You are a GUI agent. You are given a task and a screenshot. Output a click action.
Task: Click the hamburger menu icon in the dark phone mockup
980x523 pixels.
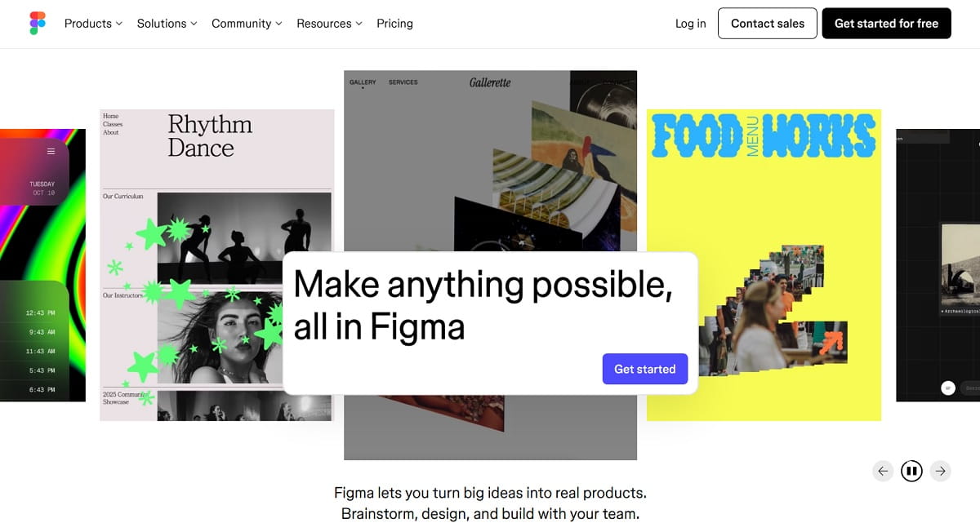(x=51, y=152)
